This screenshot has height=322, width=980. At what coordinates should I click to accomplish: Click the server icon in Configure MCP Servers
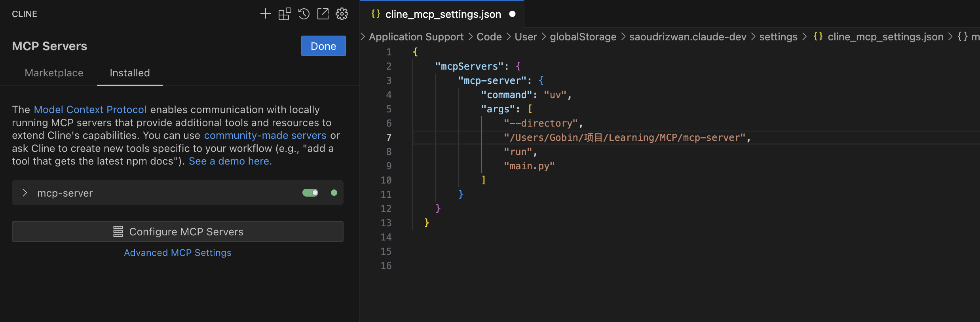[x=118, y=231]
